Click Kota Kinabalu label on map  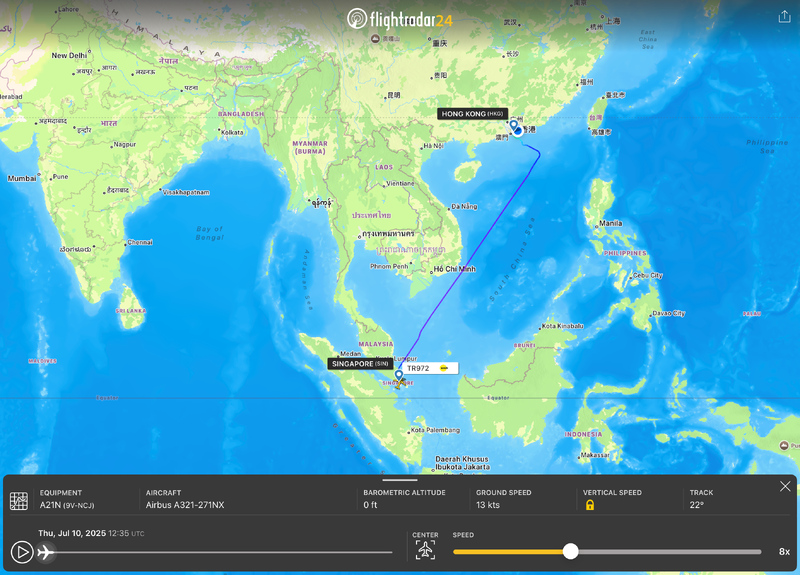[x=562, y=326]
